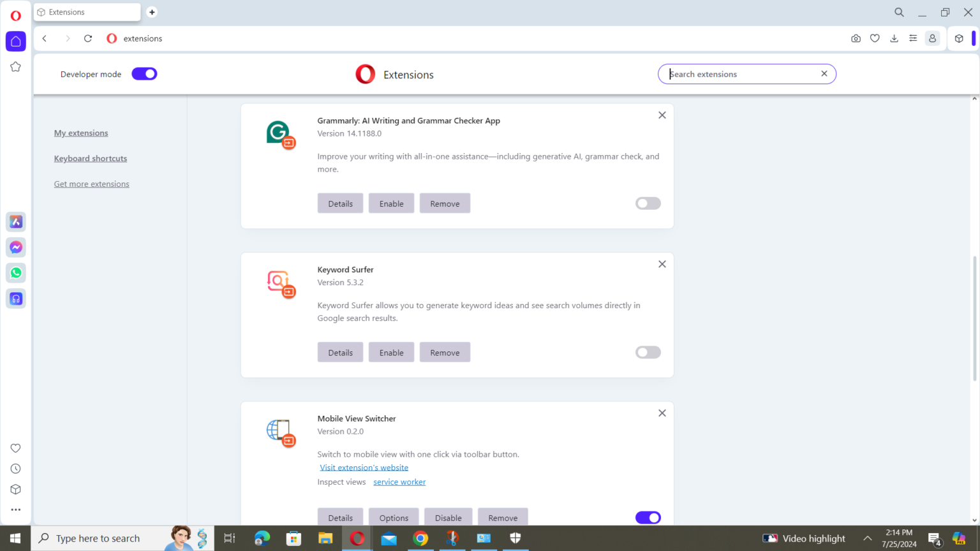The image size is (980, 551).
Task: Open WhatsApp from the sidebar
Action: click(16, 272)
